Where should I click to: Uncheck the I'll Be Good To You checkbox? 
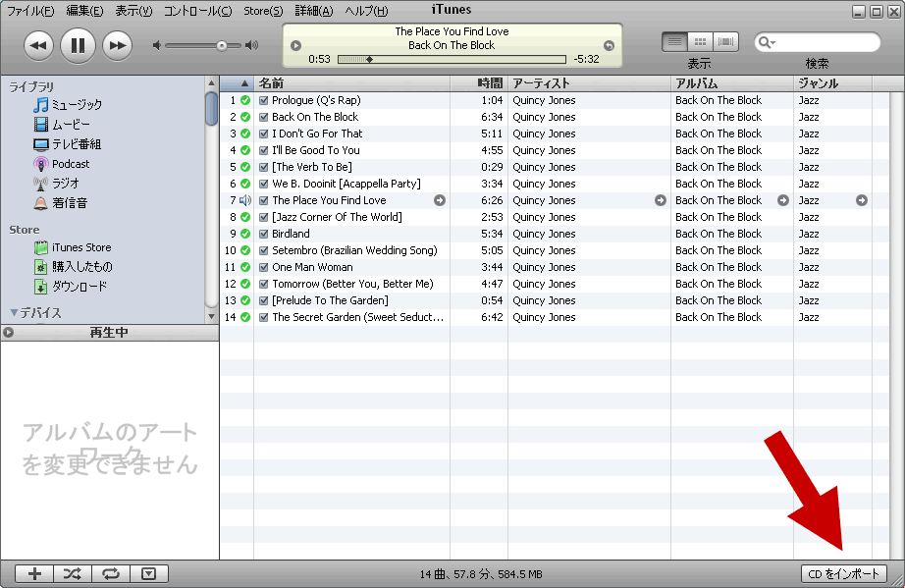pos(264,150)
